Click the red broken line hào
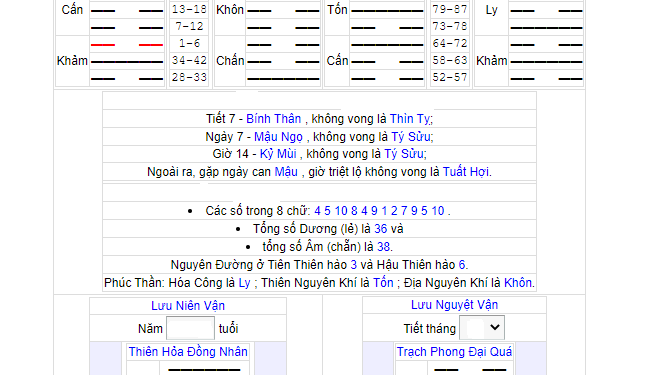645x375 pixels. pyautogui.click(x=127, y=44)
